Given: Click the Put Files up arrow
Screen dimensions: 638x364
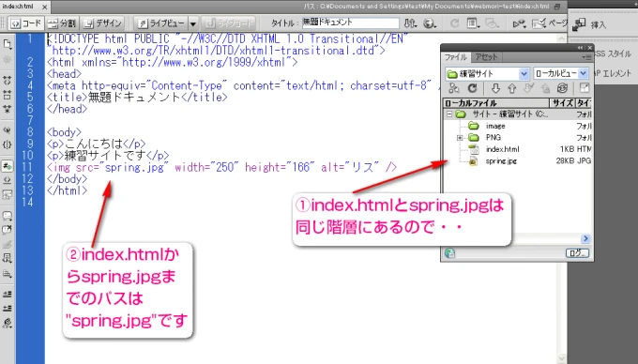Looking at the screenshot, I should [512, 88].
